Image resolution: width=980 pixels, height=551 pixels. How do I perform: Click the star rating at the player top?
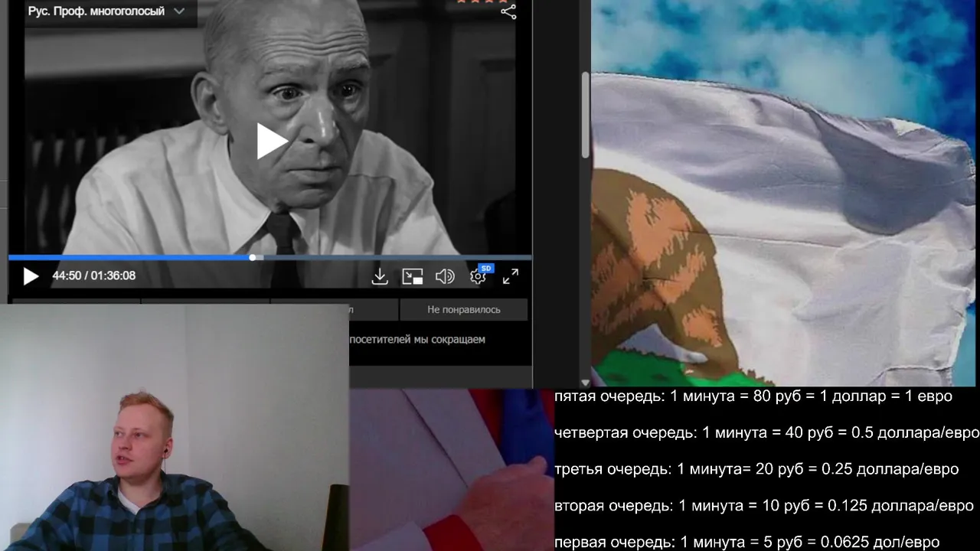482,2
